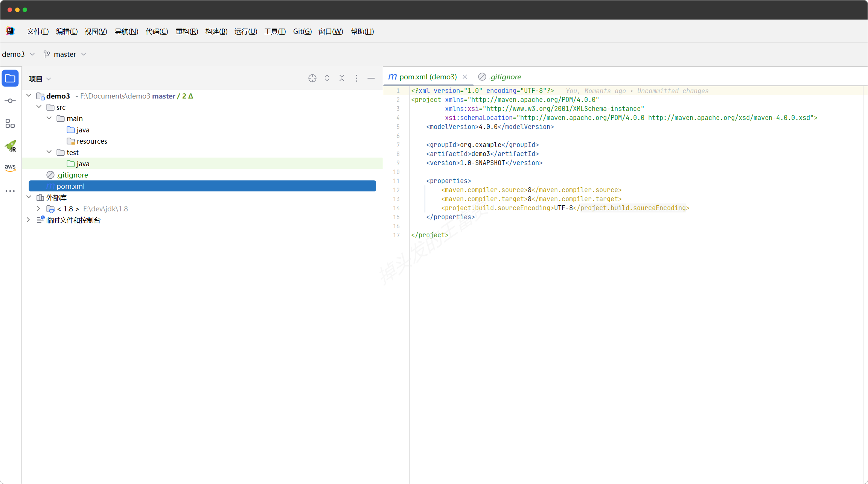Expand the 临时文件和控制台 tree node

tap(29, 220)
